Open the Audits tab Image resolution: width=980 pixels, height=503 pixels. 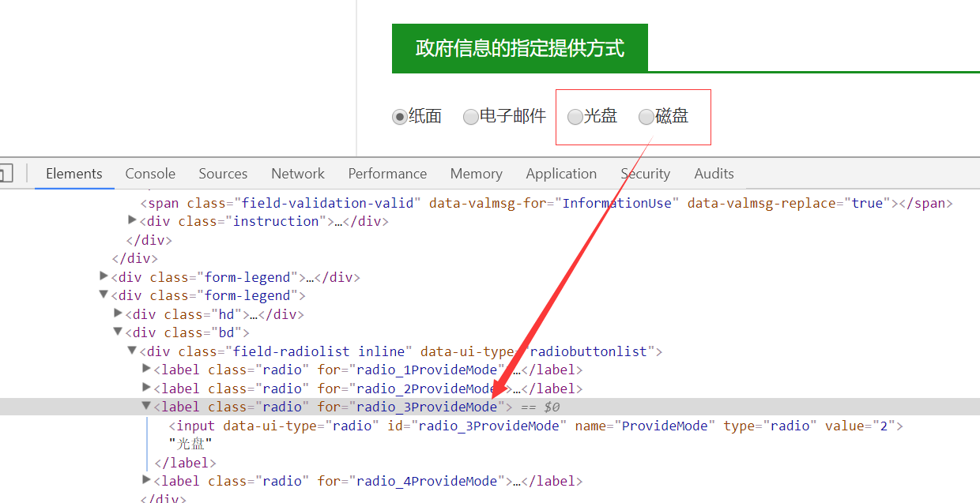coord(714,174)
